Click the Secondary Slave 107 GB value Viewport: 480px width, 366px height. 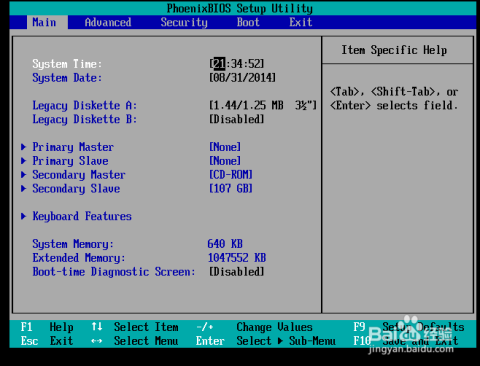[x=231, y=189]
